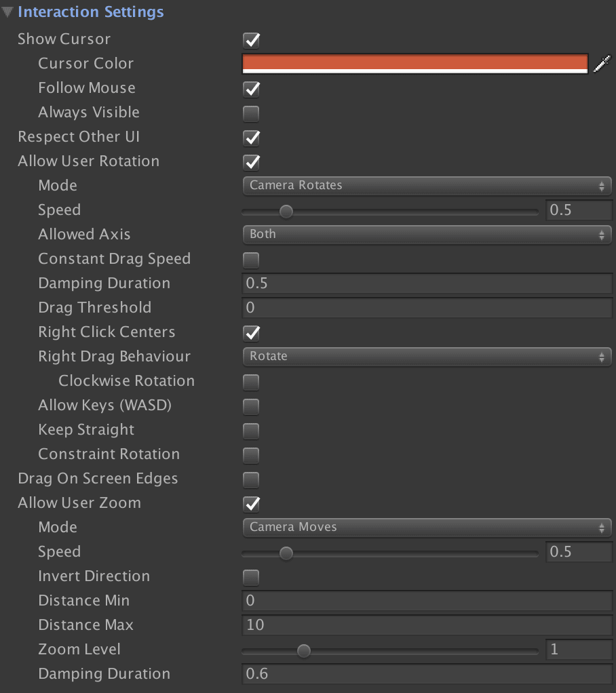Toggle Respect Other UI off
Image resolution: width=616 pixels, height=693 pixels.
point(251,138)
